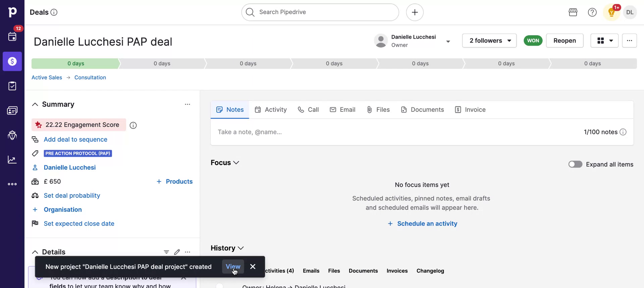Select the Emails history filter

click(311, 271)
